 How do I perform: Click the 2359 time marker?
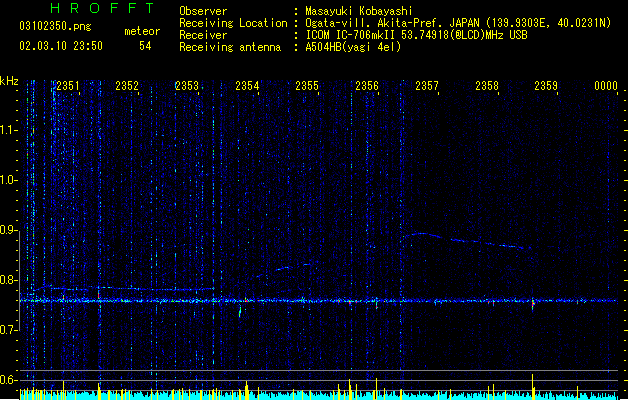point(546,86)
